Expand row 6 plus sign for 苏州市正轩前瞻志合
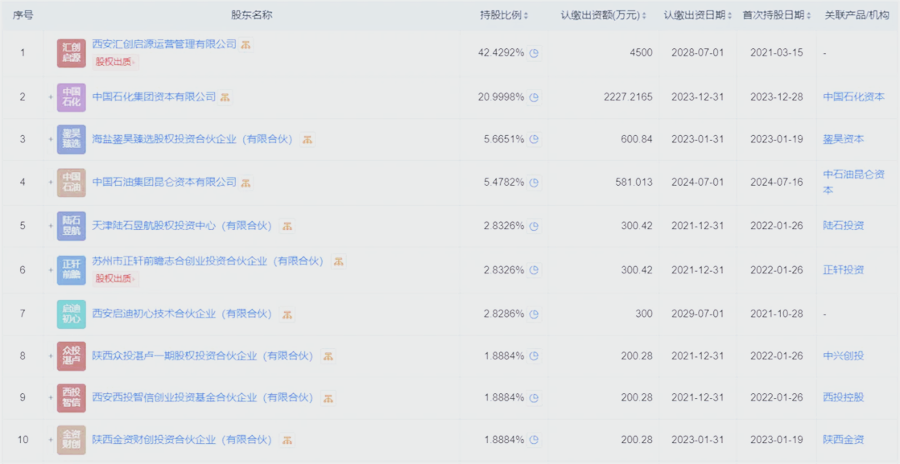The width and height of the screenshot is (900, 464). click(51, 270)
